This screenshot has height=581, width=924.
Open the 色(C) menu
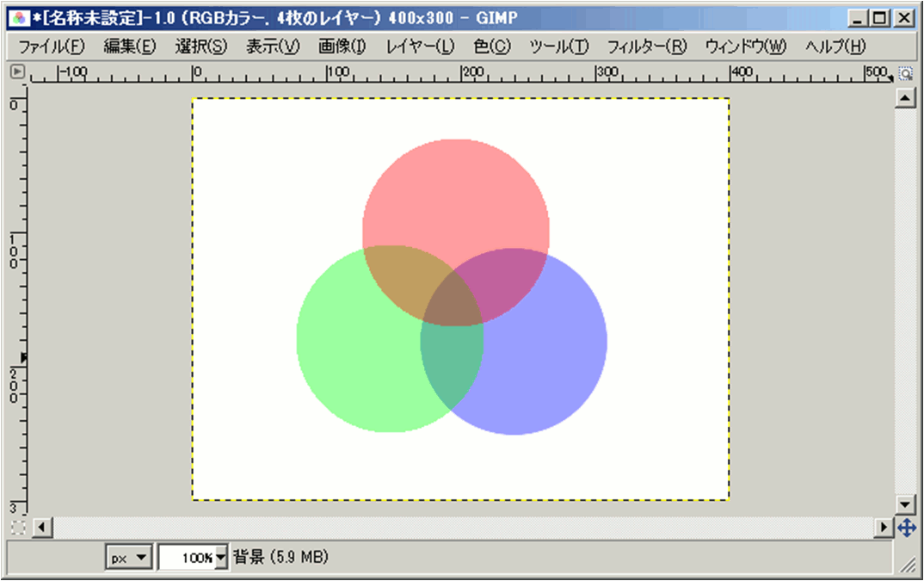tap(491, 46)
